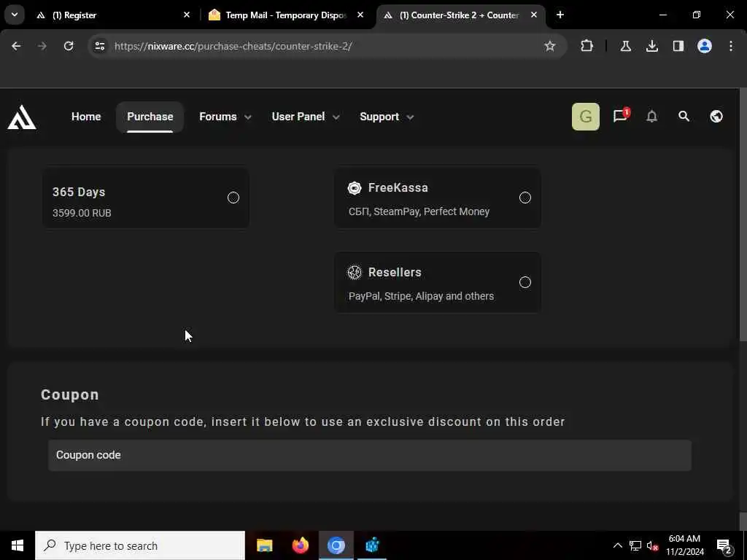Image resolution: width=747 pixels, height=560 pixels.
Task: Open the blue cube taskbar app
Action: pyautogui.click(x=372, y=545)
